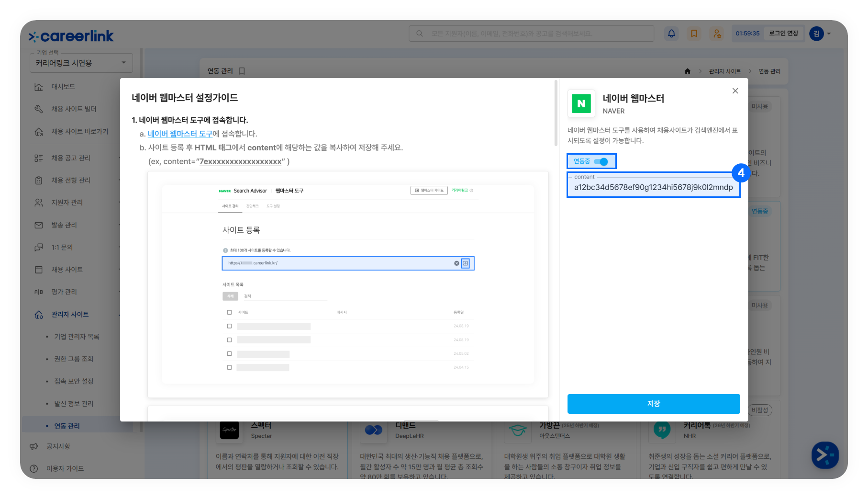The height and width of the screenshot is (499, 868).
Task: Open 권한 그룹 조회
Action: pos(74,359)
